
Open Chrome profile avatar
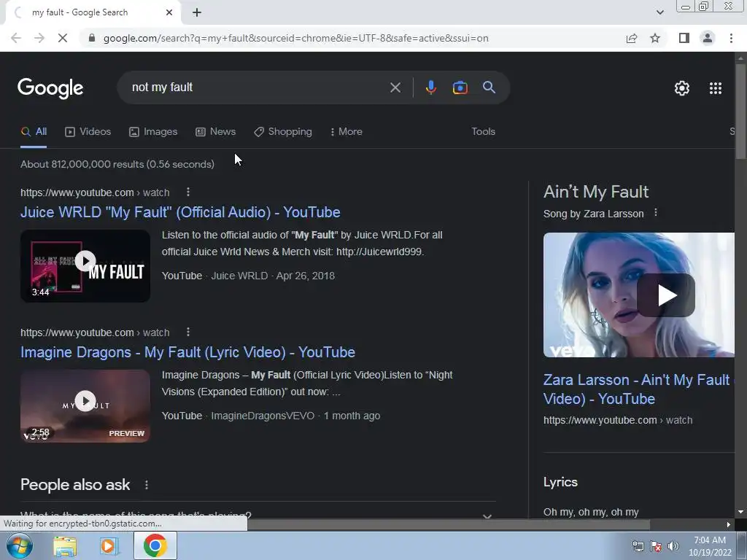click(708, 38)
